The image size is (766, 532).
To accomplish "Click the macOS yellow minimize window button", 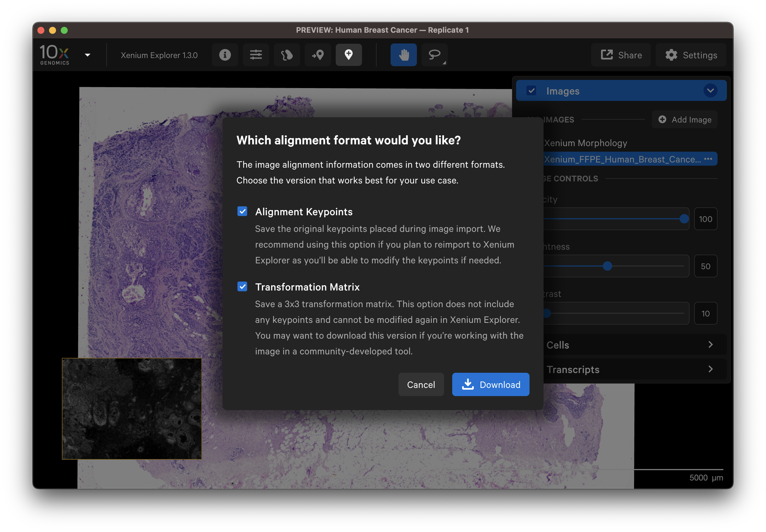I will tap(52, 30).
